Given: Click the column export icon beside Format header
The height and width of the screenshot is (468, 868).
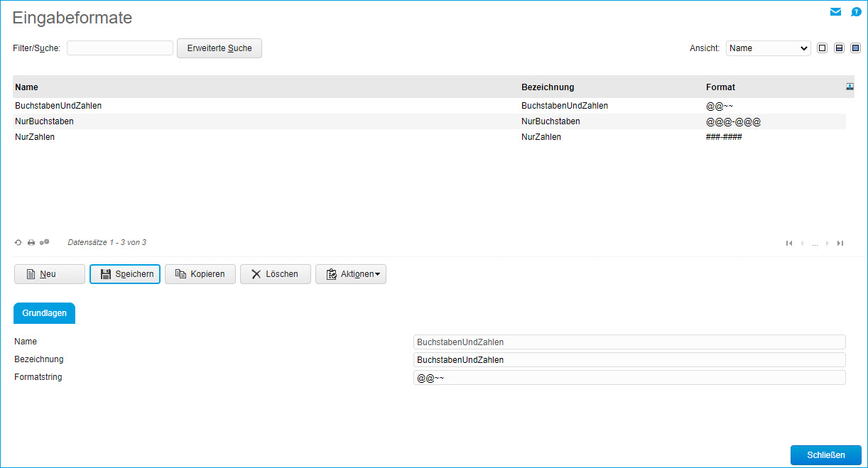Looking at the screenshot, I should 850,87.
